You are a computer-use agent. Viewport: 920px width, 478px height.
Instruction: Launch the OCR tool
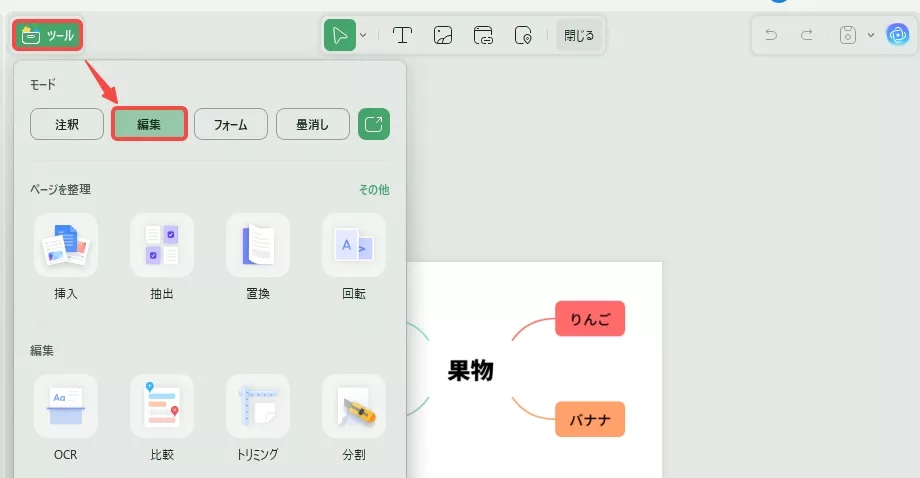66,418
